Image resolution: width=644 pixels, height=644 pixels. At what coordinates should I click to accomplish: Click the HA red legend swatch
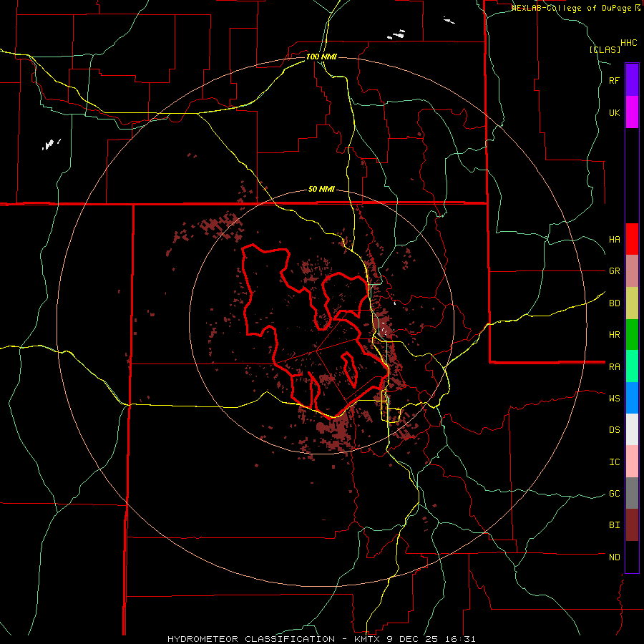[x=632, y=239]
